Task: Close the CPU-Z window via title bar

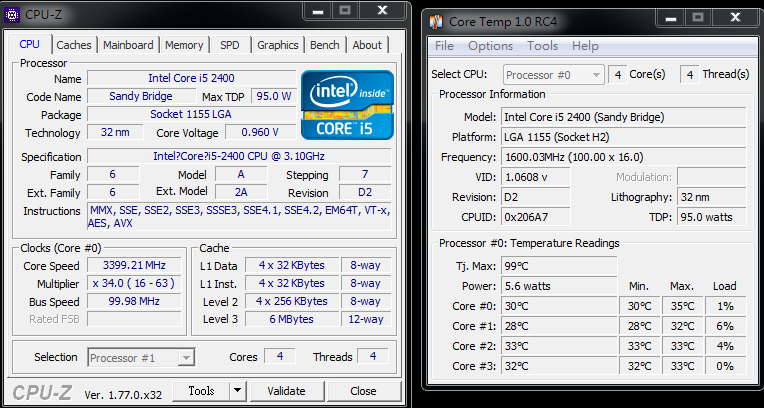Action: pyautogui.click(x=382, y=11)
